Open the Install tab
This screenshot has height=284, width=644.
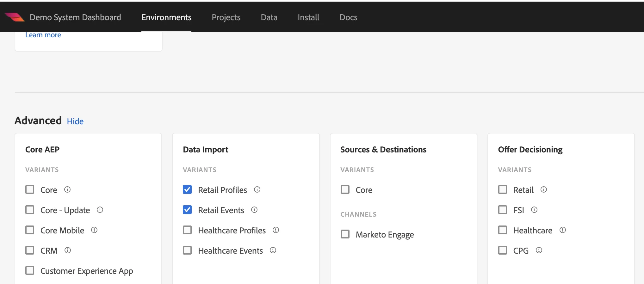coord(308,17)
